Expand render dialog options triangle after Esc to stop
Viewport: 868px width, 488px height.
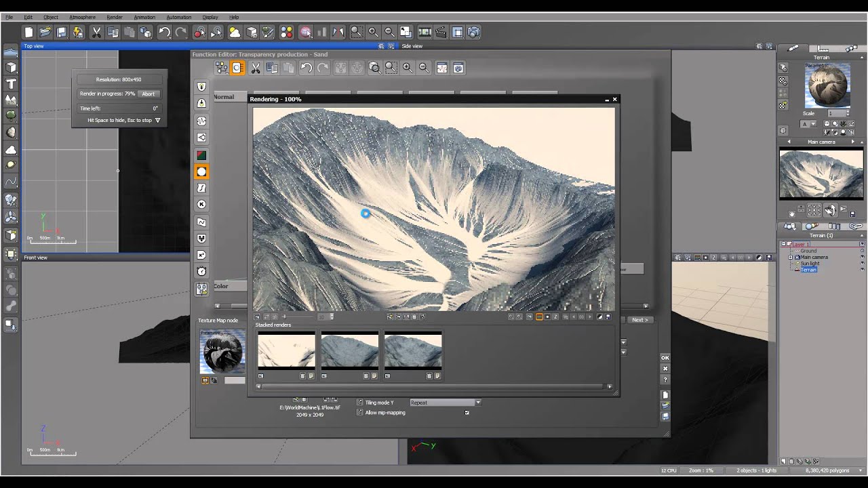point(157,120)
